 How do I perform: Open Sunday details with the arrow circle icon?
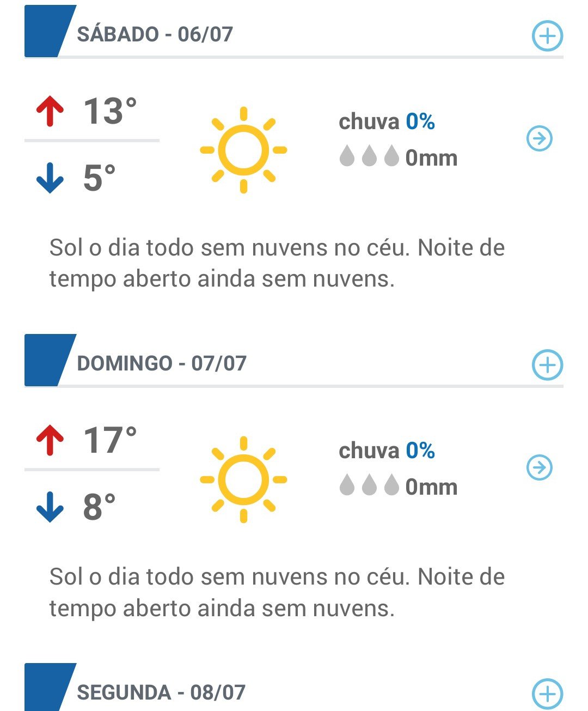click(540, 467)
